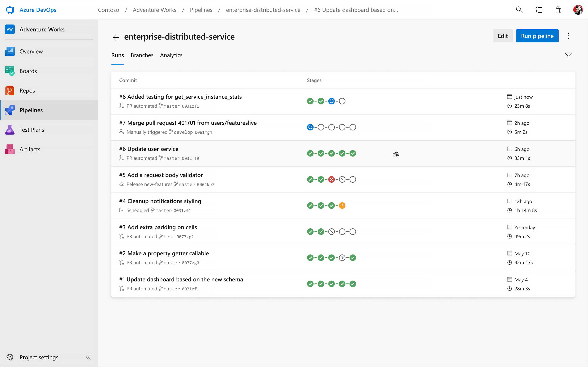Open the Artifacts section
The width and height of the screenshot is (588, 367).
[30, 149]
